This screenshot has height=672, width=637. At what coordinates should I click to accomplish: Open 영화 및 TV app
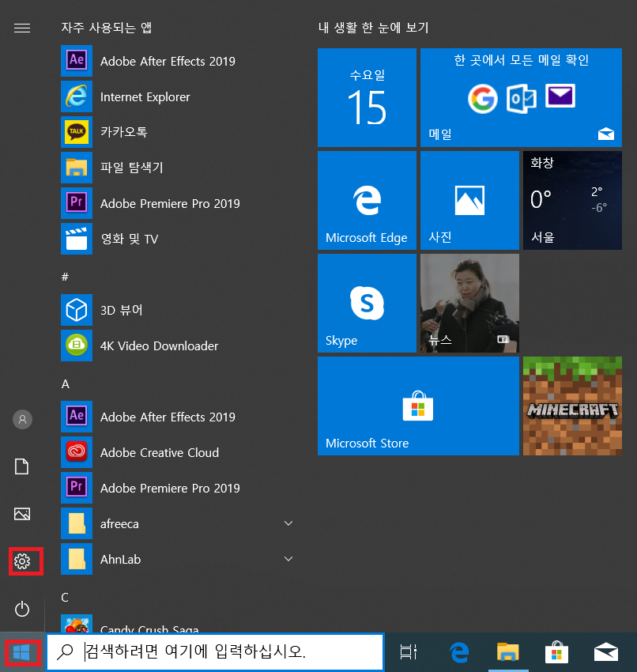(x=178, y=239)
